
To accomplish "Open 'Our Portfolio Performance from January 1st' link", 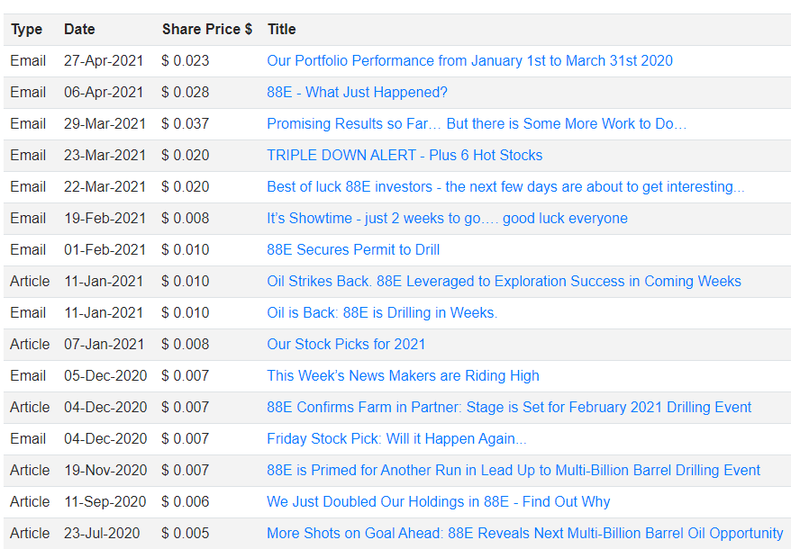I will click(469, 61).
